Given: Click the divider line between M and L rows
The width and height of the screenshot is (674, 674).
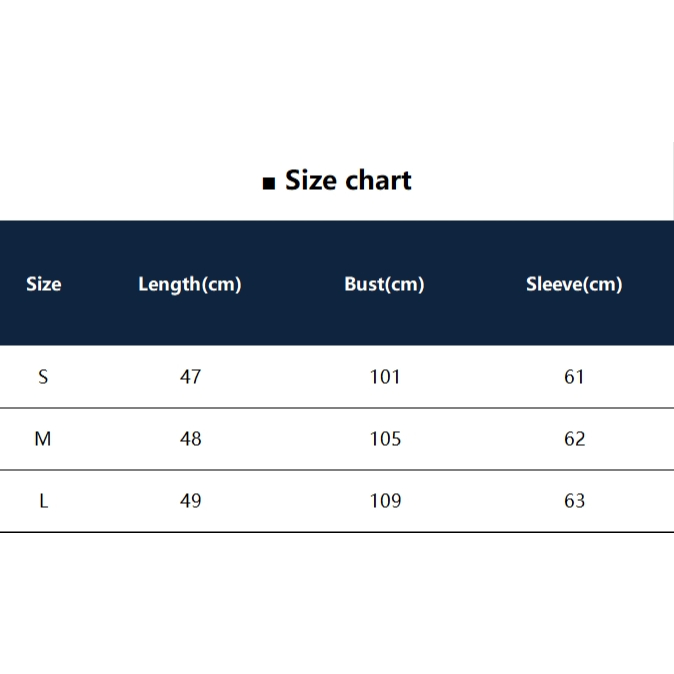Looking at the screenshot, I should coord(337,470).
